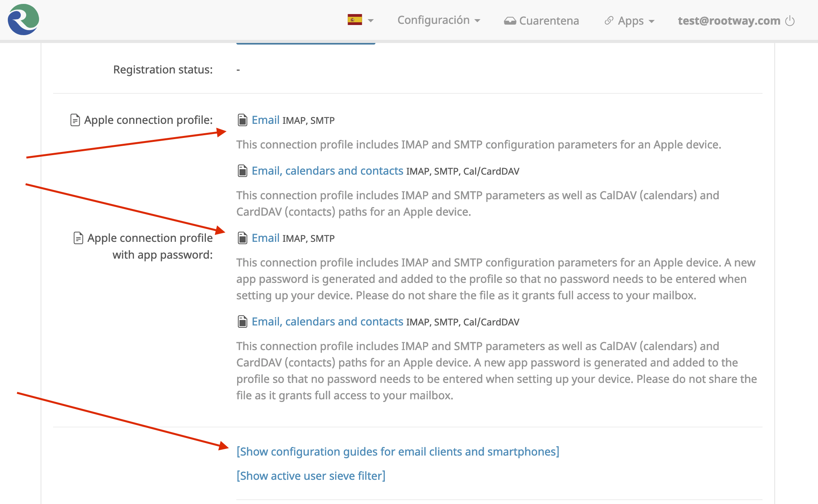Download app password Email, calendars and contacts profile
818x504 pixels.
(x=327, y=322)
